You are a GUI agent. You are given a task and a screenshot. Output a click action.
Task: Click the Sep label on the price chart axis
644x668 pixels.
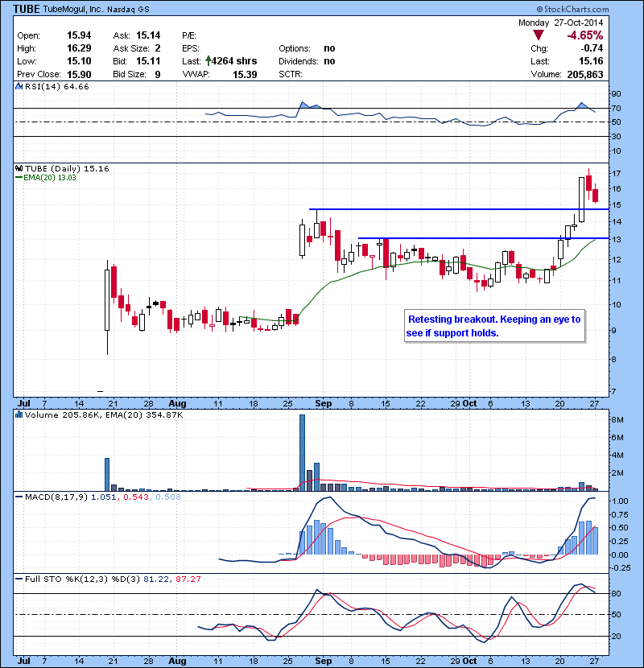[324, 401]
